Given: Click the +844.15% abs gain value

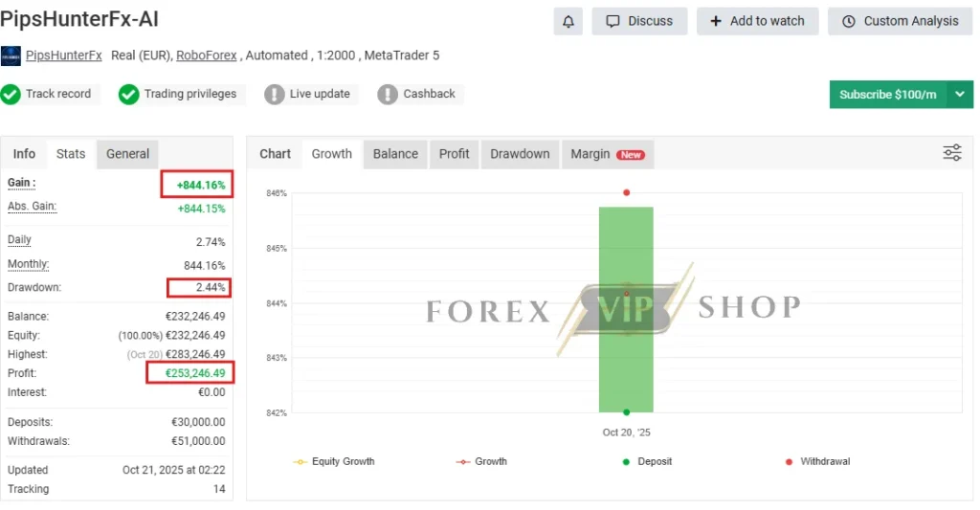Looking at the screenshot, I should 201,209.
